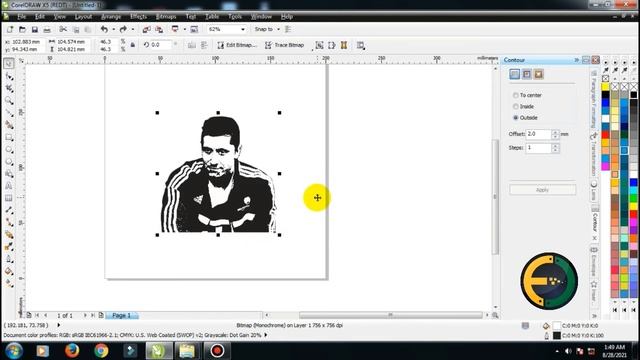Open the zoom level 62% dropdown

243,29
